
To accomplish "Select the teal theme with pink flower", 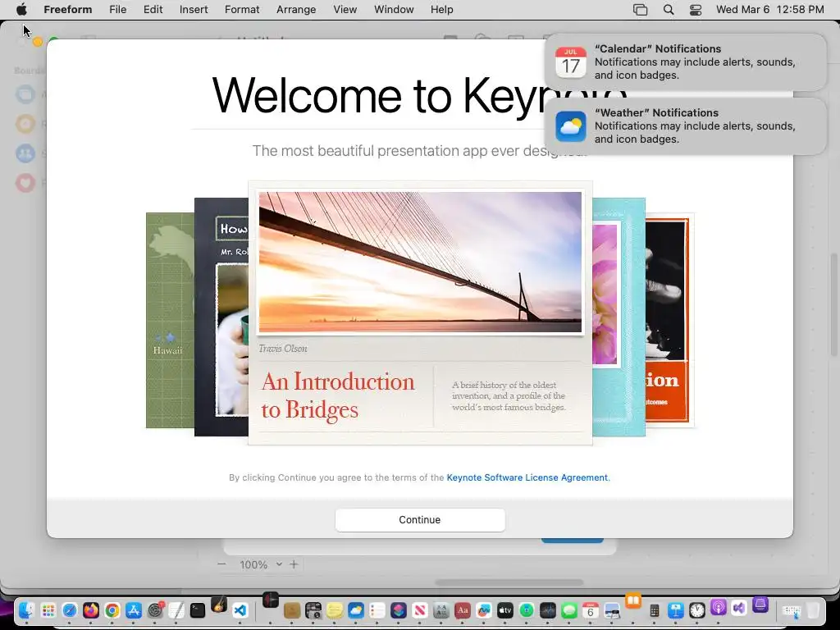I will [x=619, y=317].
